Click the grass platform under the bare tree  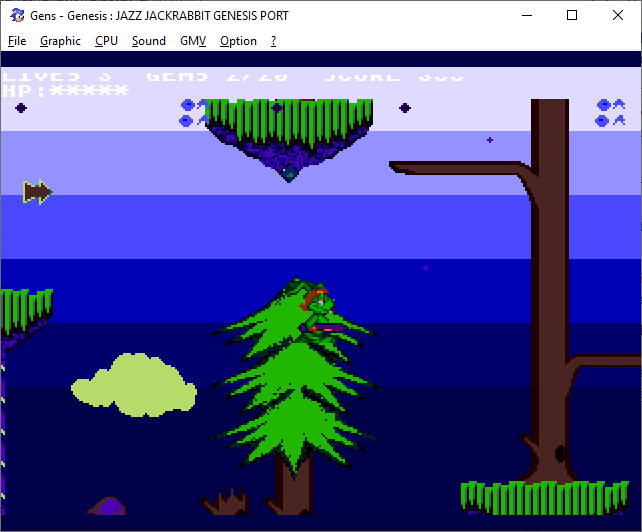pyautogui.click(x=545, y=498)
